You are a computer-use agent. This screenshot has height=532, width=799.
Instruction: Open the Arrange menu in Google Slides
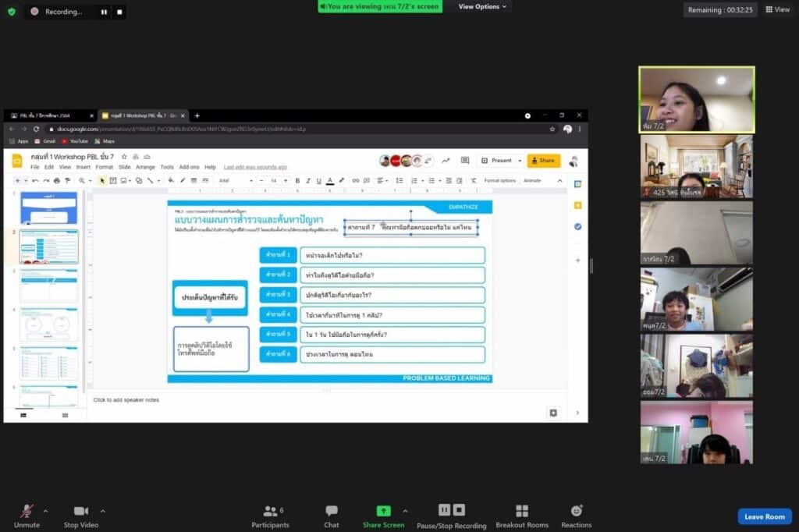click(x=145, y=167)
